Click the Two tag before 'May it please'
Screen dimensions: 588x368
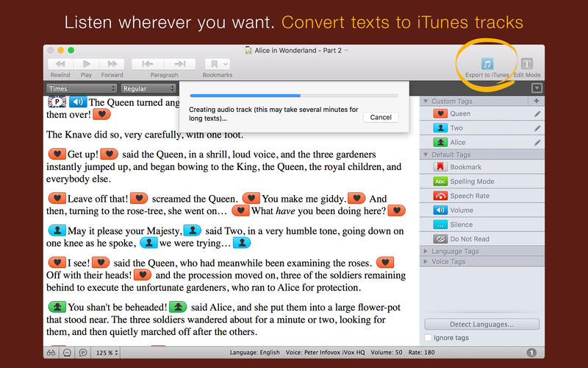57,230
